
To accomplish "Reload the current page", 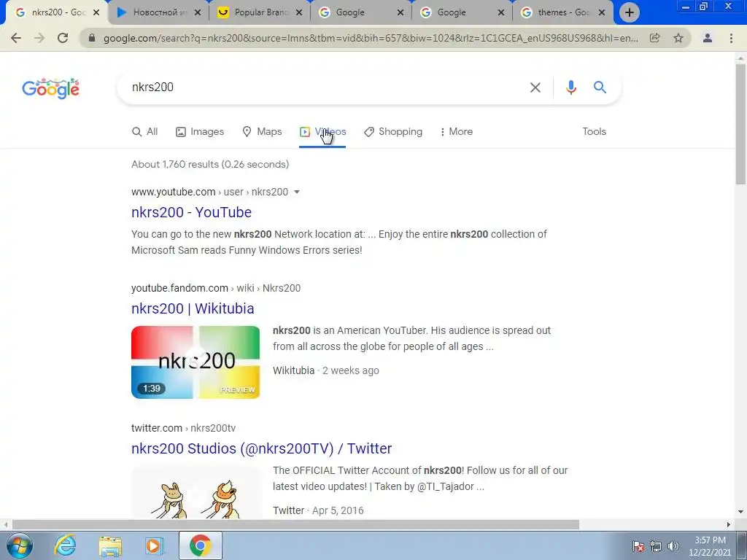I will click(x=63, y=38).
